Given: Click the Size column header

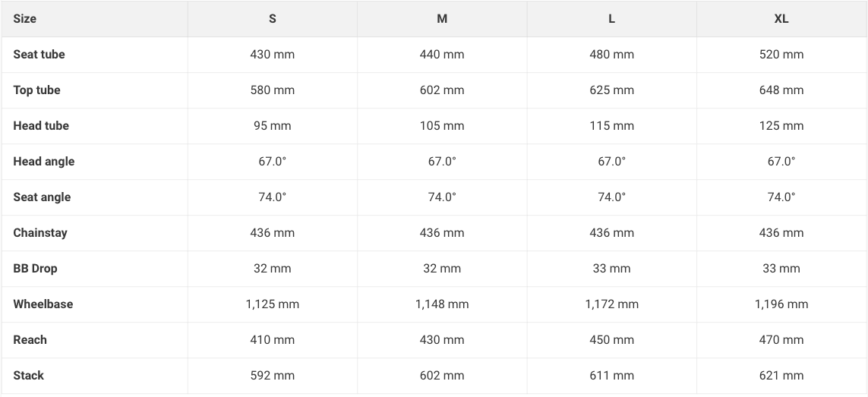Looking at the screenshot, I should 25,19.
